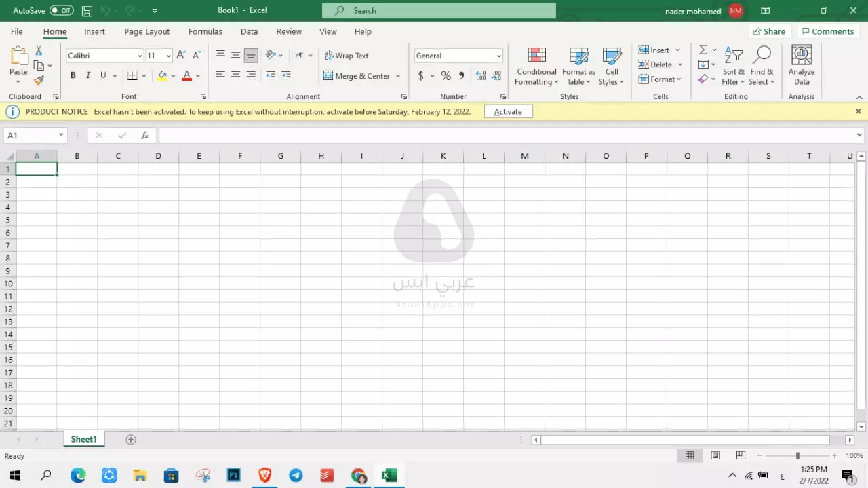
Task: Open the Page Layout tab
Action: point(147,31)
